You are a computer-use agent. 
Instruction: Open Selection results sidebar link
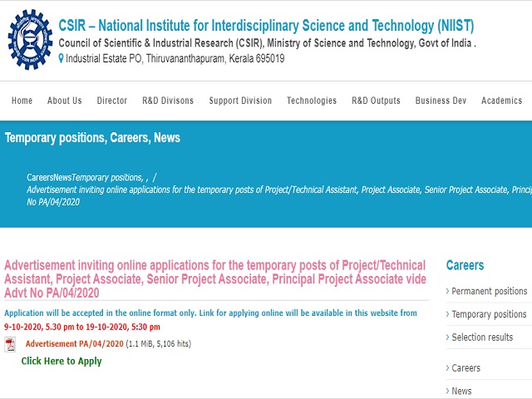click(482, 337)
